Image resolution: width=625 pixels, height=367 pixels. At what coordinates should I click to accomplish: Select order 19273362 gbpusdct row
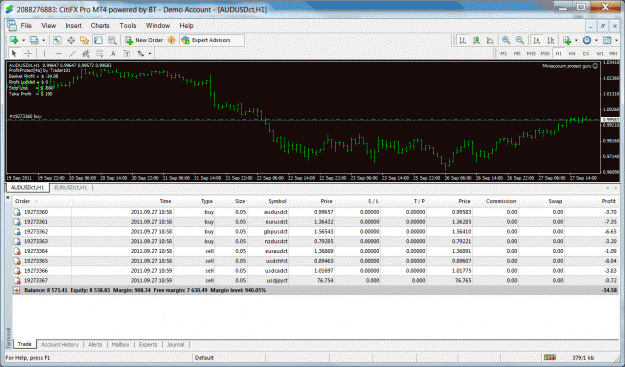[316, 232]
